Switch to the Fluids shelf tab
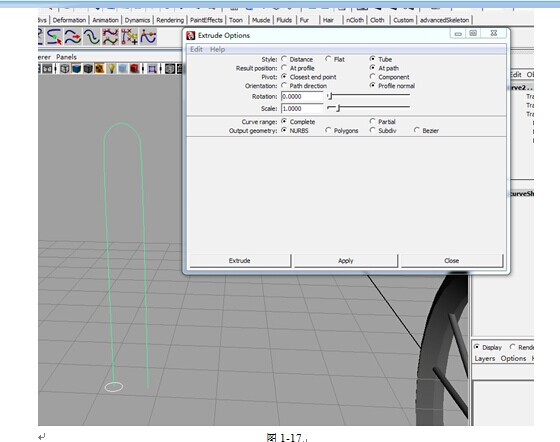Screen dimensions: 560x442 point(284,20)
